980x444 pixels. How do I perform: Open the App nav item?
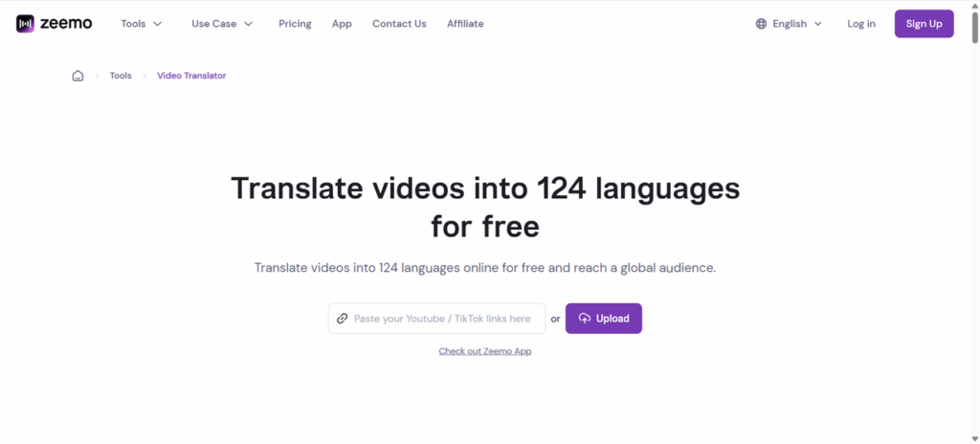(x=342, y=24)
